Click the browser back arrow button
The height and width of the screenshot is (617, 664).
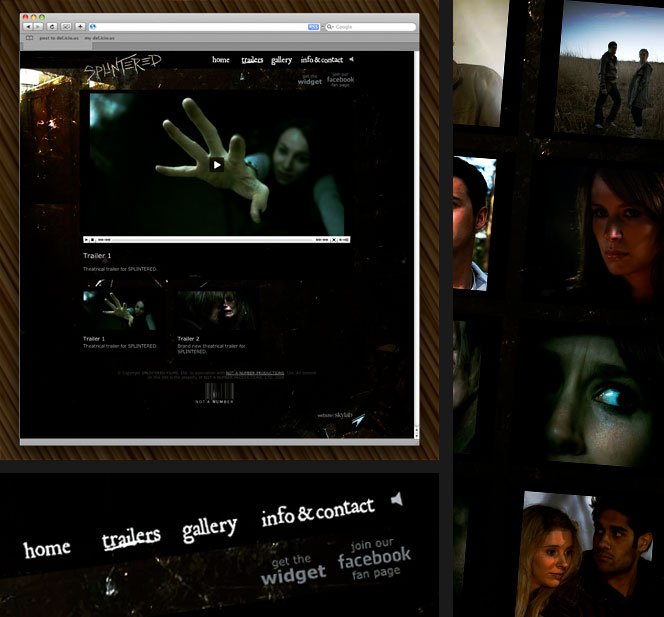click(x=28, y=26)
